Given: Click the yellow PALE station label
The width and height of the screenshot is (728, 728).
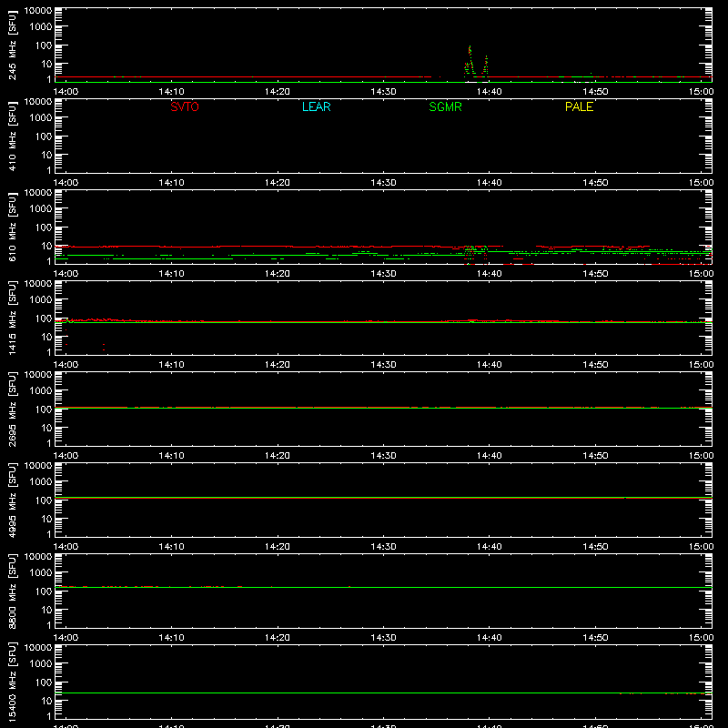Looking at the screenshot, I should [x=579, y=106].
